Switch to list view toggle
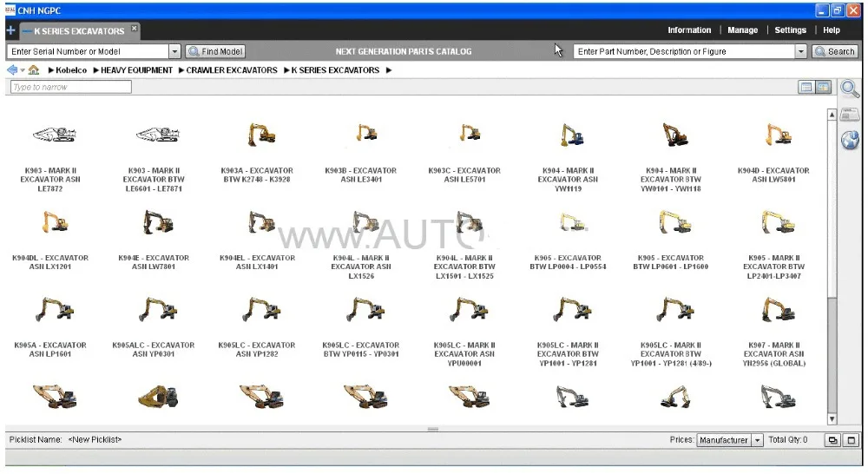 [x=806, y=87]
